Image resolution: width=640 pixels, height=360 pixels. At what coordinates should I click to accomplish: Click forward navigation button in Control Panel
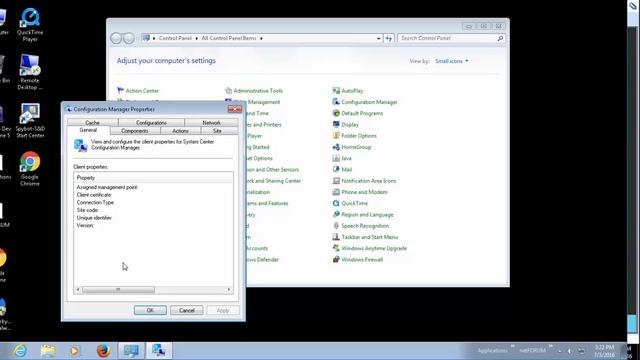[129, 38]
